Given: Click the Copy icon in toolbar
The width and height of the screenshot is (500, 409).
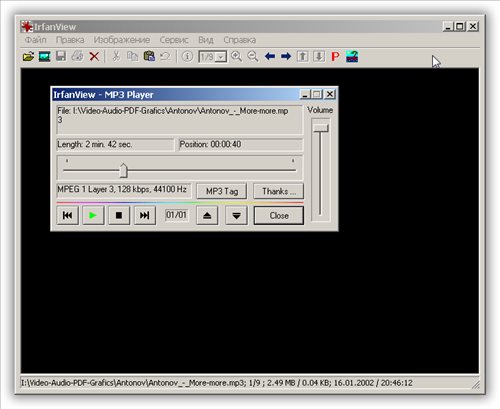Looking at the screenshot, I should 132,56.
